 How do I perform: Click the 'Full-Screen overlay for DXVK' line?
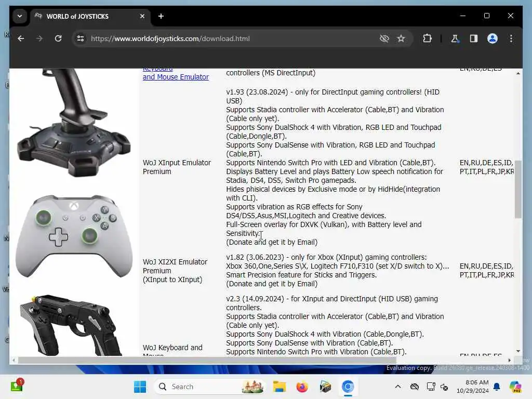[x=324, y=229]
